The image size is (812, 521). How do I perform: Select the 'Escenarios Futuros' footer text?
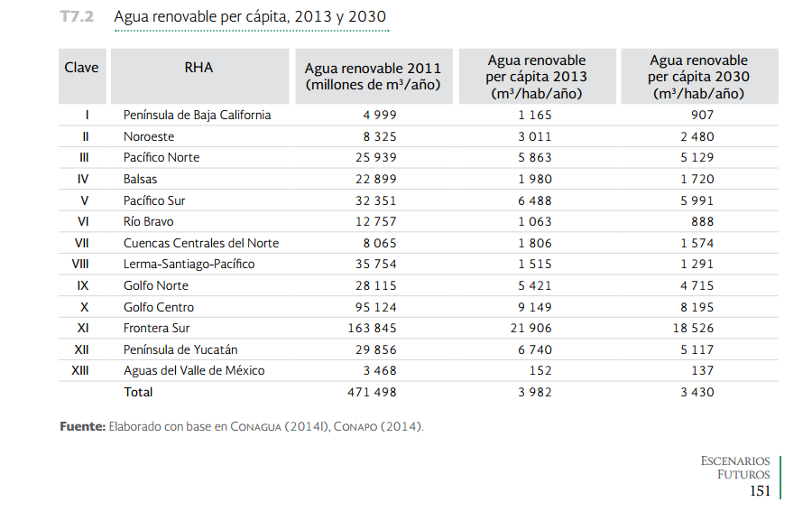click(x=735, y=468)
